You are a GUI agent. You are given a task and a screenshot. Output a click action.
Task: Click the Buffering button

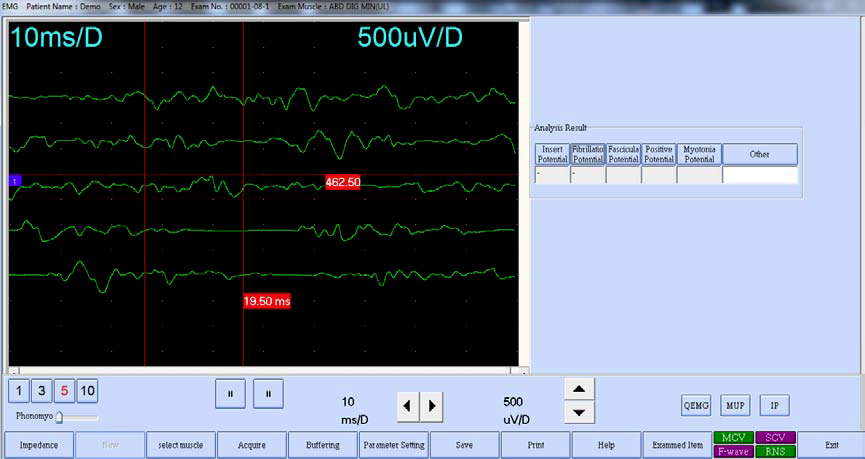click(323, 445)
